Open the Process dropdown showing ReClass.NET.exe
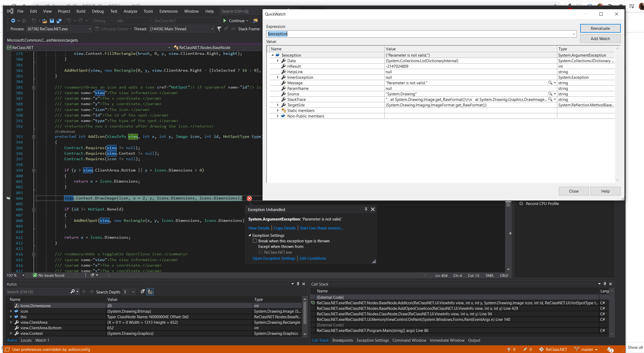Screen dimensions: 644x353 tap(89, 29)
